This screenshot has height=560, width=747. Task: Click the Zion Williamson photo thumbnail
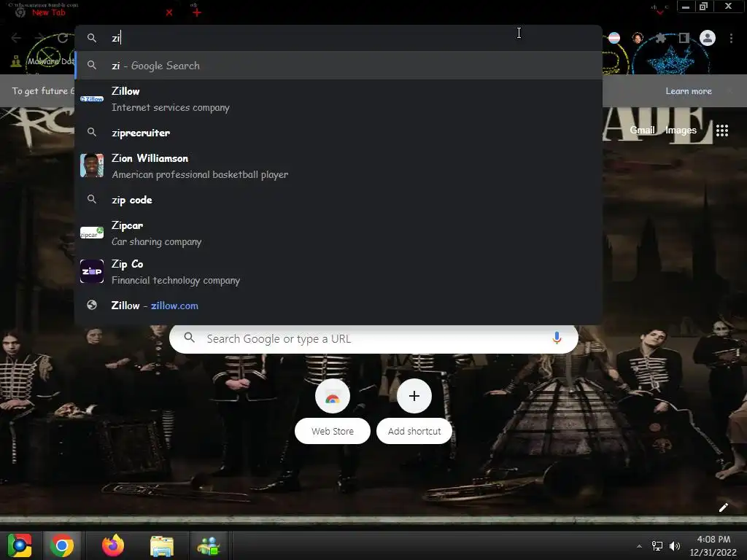(92, 166)
